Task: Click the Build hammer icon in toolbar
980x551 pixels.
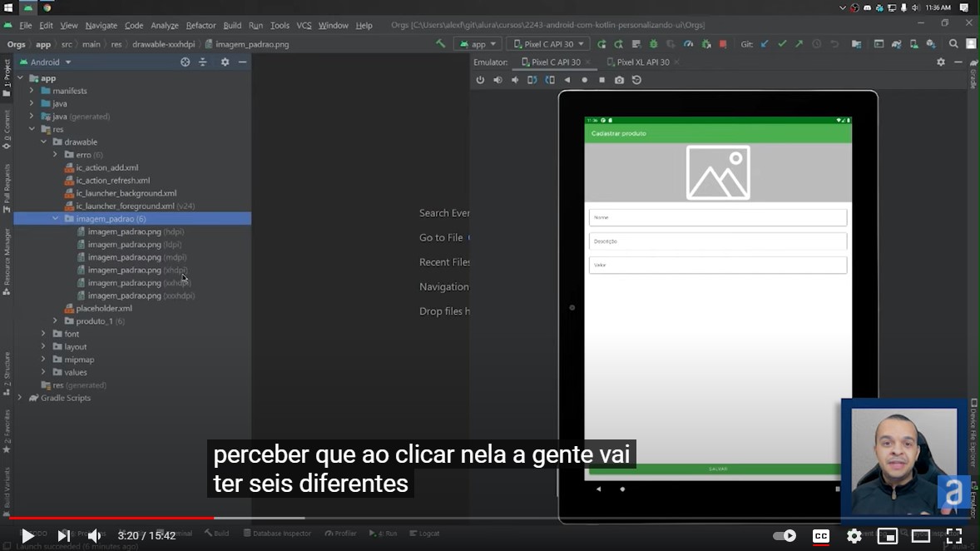Action: [x=441, y=44]
